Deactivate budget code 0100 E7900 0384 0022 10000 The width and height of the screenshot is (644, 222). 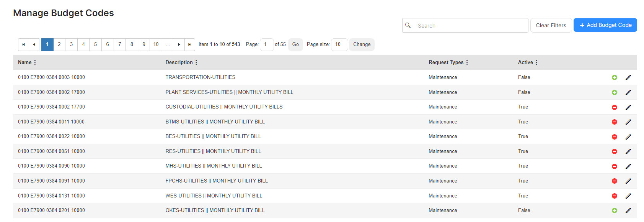point(614,137)
